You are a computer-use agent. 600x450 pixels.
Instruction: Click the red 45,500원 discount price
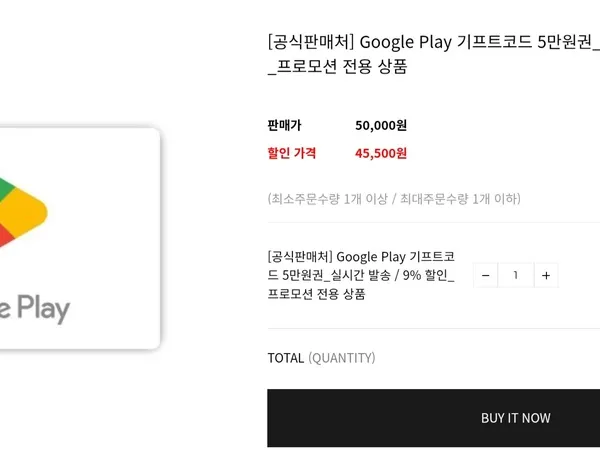[x=381, y=153]
